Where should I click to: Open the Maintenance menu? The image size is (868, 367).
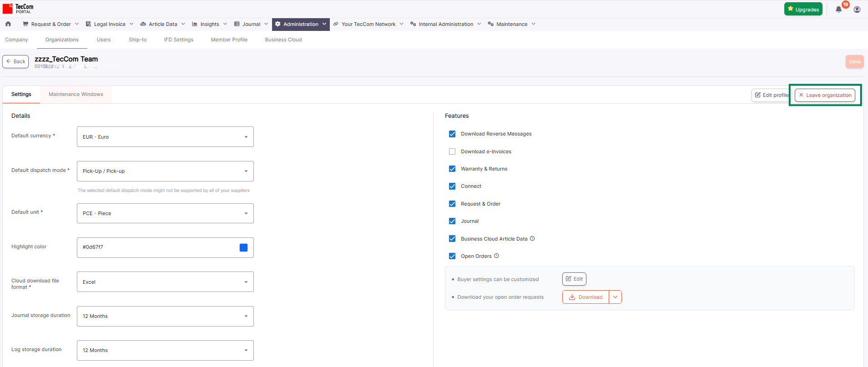pos(511,24)
